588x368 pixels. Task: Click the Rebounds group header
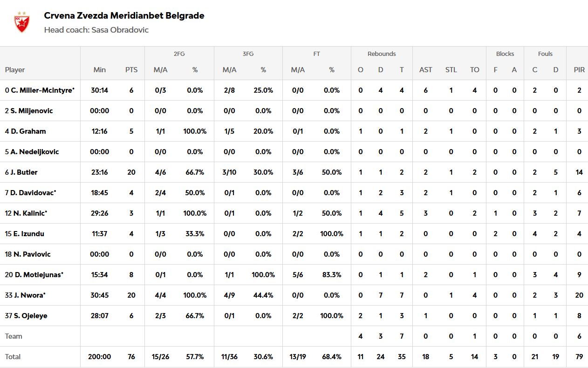[x=382, y=54]
